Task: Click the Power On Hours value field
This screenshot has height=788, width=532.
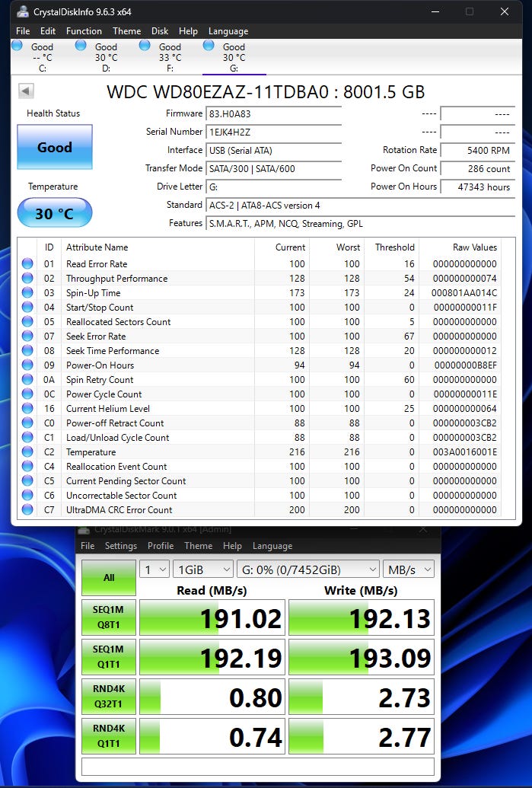Action: click(478, 187)
